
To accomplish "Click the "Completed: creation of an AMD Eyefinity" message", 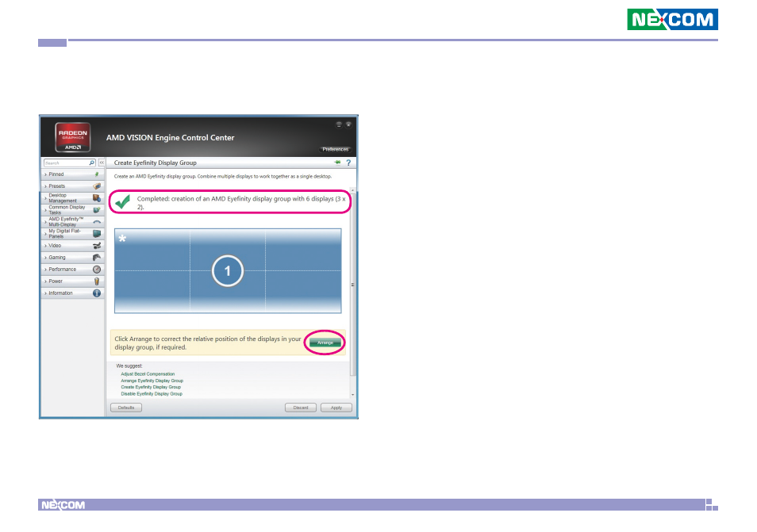I will (241, 203).
